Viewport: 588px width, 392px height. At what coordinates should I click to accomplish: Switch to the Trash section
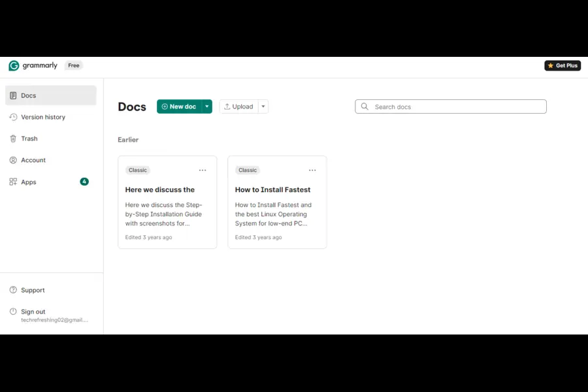(29, 139)
